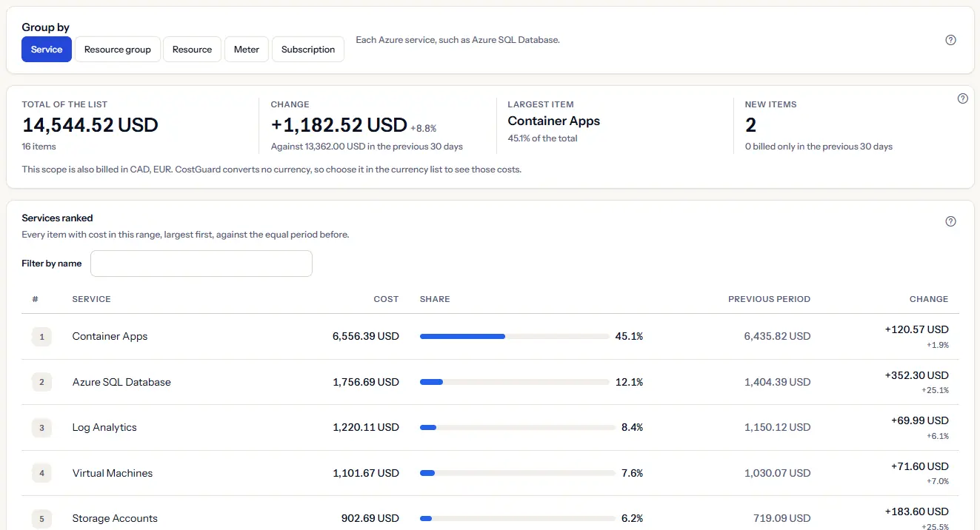Click rank badge 1 for Container Apps
980x530 pixels.
[41, 337]
